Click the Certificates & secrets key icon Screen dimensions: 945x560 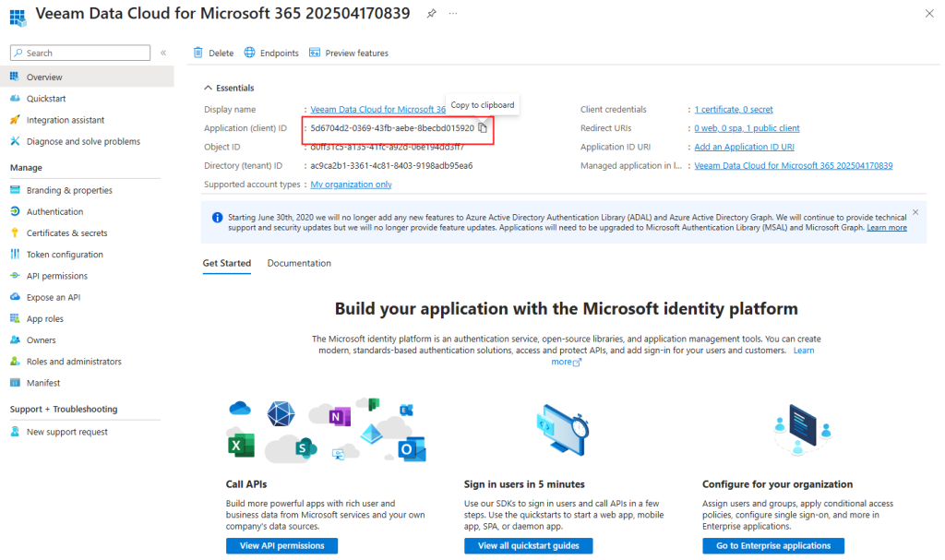click(x=15, y=232)
